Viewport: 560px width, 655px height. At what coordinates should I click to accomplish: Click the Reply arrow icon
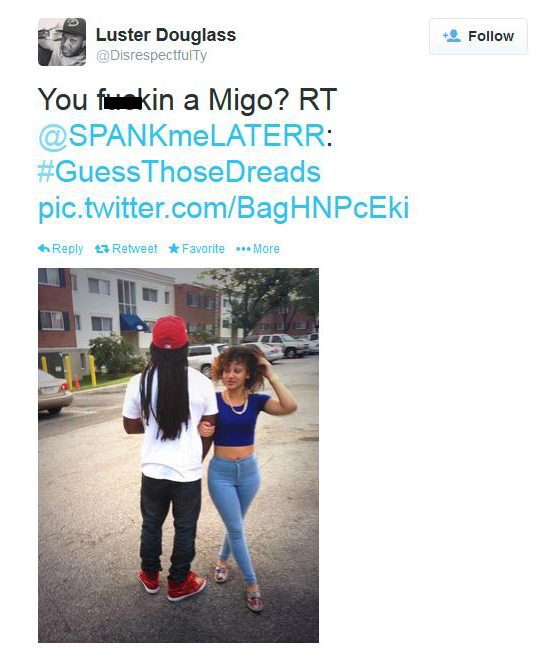click(43, 249)
